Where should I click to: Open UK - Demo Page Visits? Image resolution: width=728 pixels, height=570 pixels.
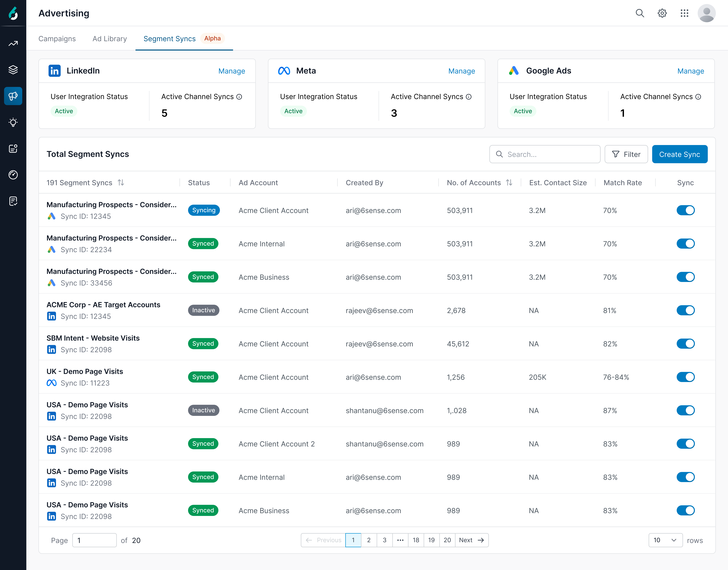(x=85, y=371)
